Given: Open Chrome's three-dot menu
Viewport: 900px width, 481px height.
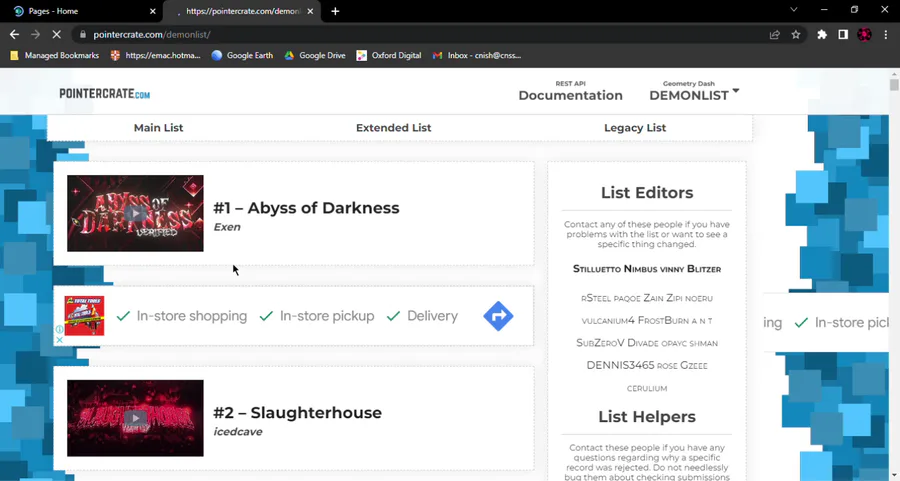Looking at the screenshot, I should click(x=886, y=34).
